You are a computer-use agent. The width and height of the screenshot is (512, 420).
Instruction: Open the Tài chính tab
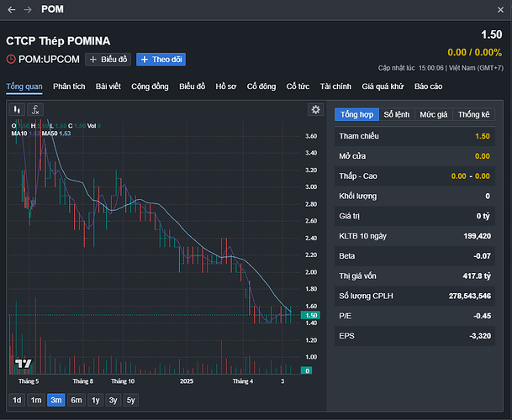point(335,87)
